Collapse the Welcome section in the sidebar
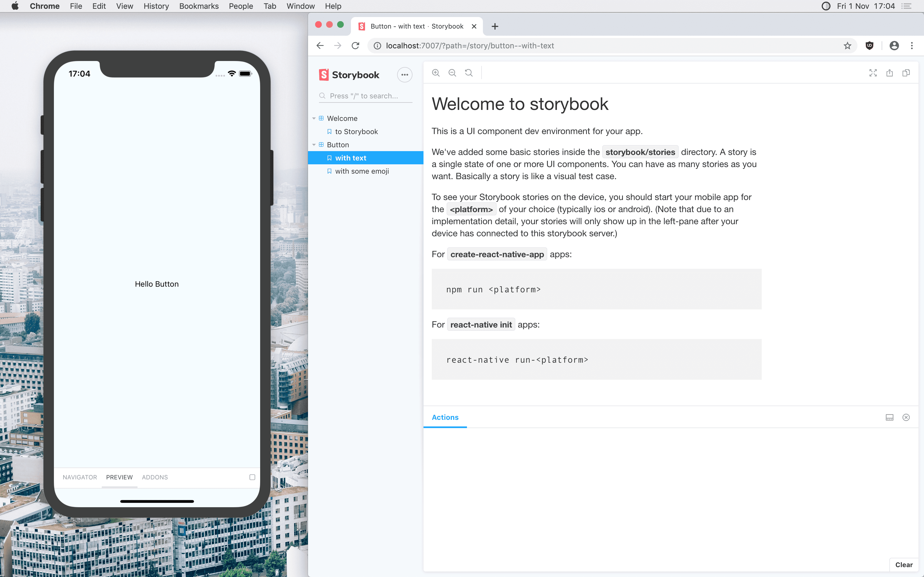 click(x=314, y=118)
